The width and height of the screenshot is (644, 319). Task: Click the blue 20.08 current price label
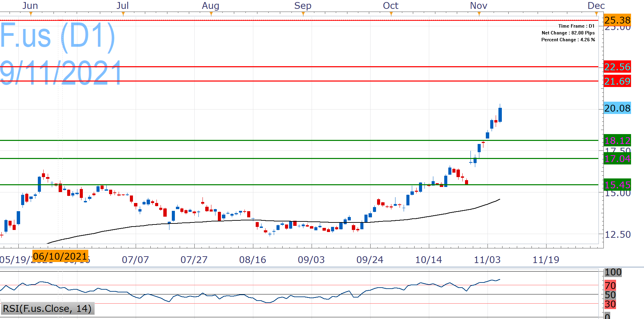point(617,108)
